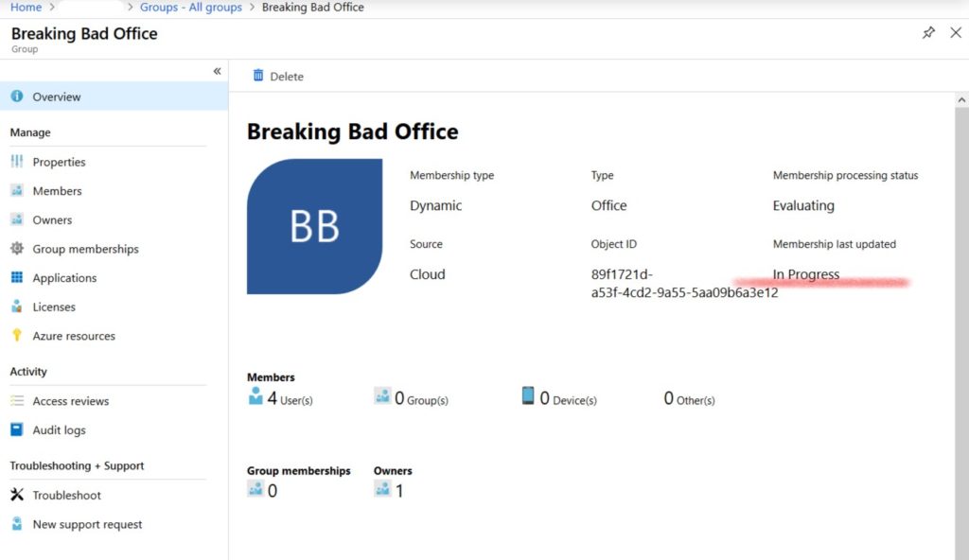This screenshot has height=560, width=969.
Task: Click the Delete button label
Action: [287, 77]
